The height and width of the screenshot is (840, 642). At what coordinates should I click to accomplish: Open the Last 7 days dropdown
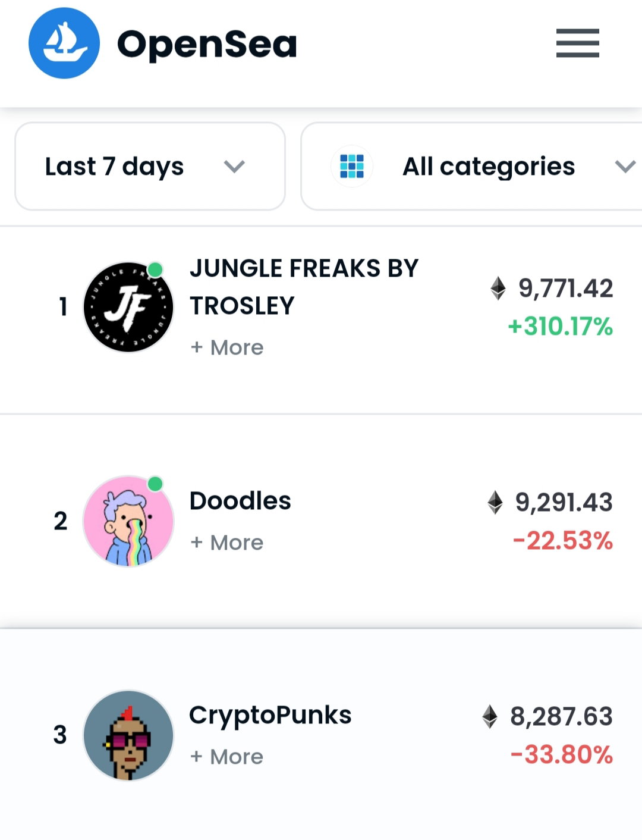coord(150,166)
